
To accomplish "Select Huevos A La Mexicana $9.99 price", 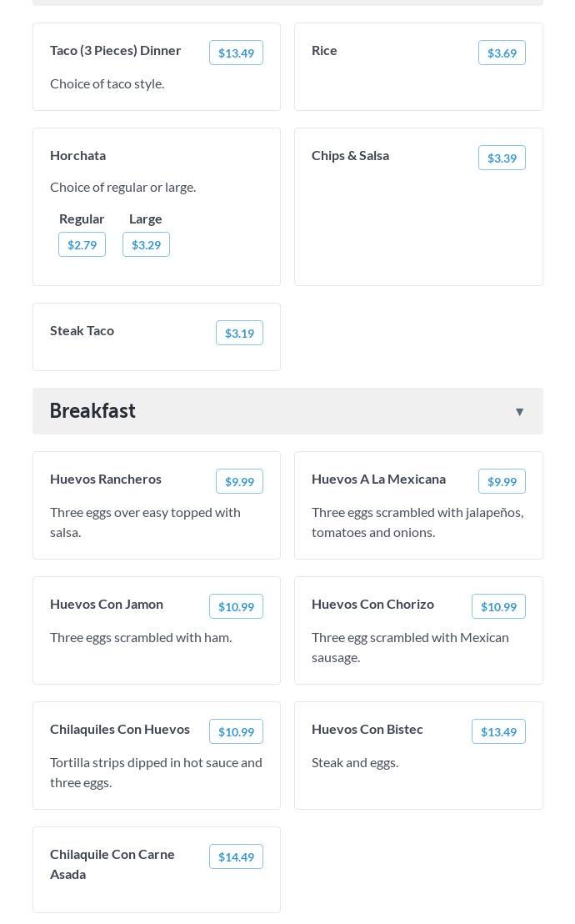I will [502, 481].
